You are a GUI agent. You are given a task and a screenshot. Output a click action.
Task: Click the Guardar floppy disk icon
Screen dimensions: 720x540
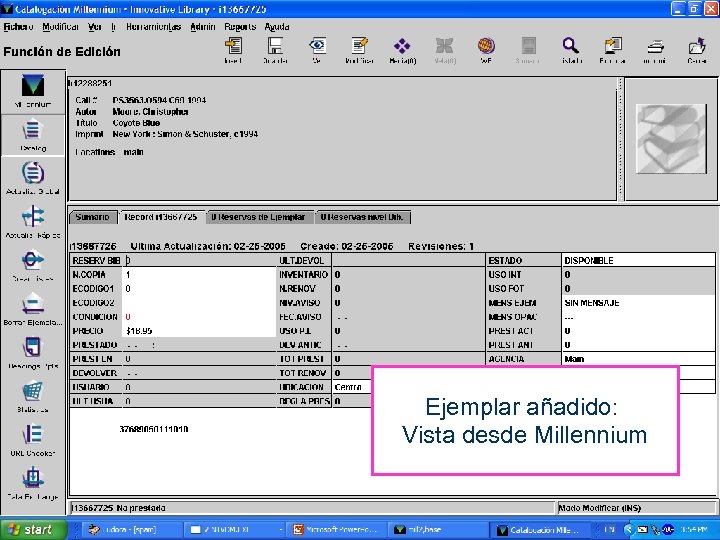(275, 50)
